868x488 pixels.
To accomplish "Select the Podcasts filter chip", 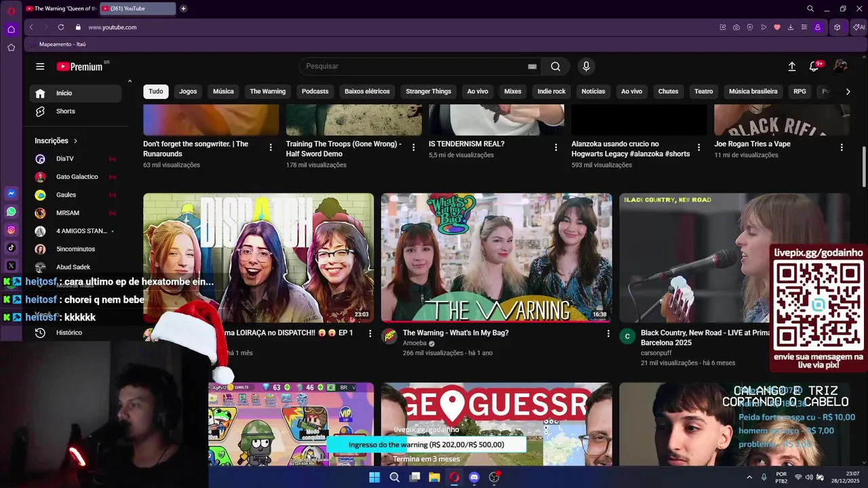I will point(315,91).
